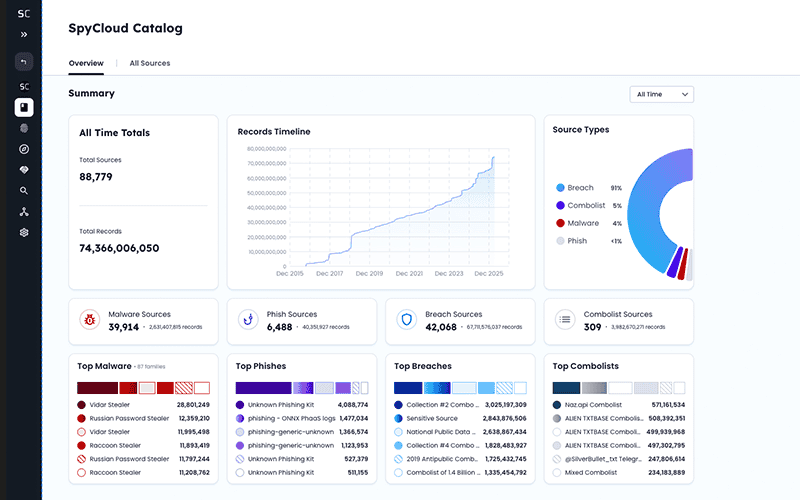Screen dimensions: 800x500
Task: Select Unknown Phishing Kit row with 4,088,774
Action: click(x=302, y=405)
